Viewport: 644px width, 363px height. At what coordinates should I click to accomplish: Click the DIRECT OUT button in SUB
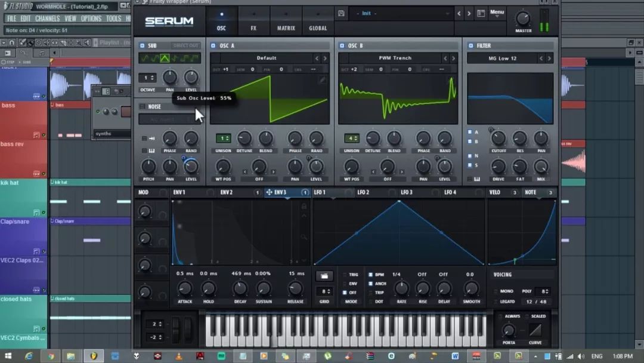(186, 45)
